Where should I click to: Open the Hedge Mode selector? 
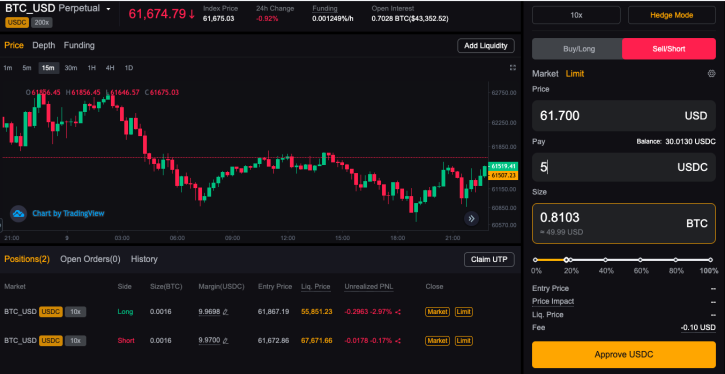tap(671, 15)
